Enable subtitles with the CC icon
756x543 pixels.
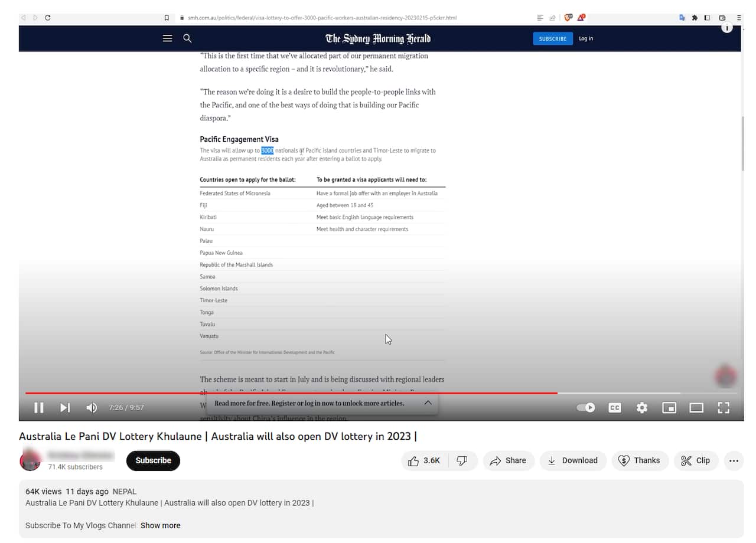point(614,407)
